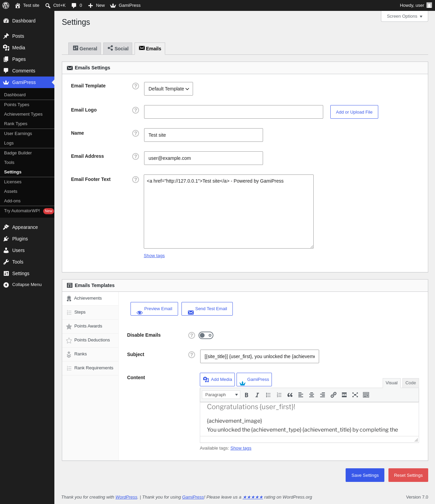Focus the Email Logo input field

(233, 112)
